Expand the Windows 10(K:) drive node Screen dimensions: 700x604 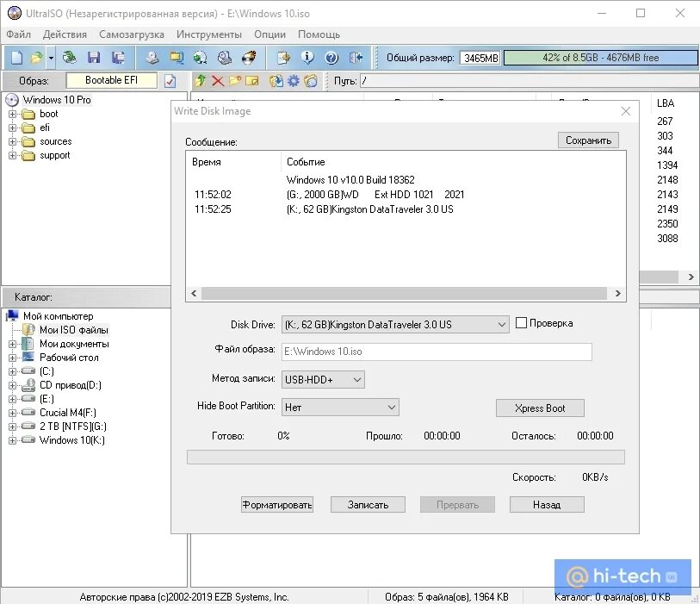coord(13,440)
